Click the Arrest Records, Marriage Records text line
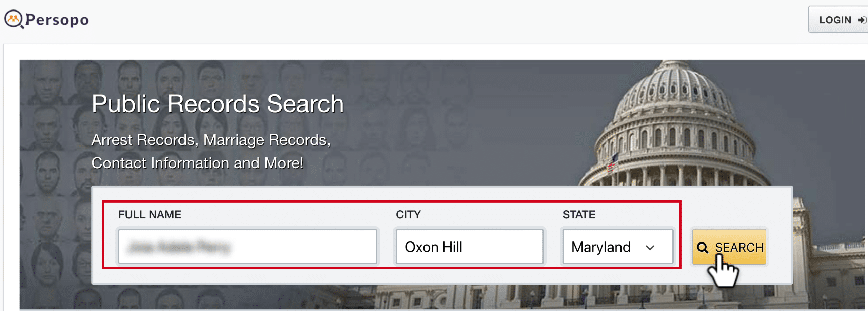 [x=211, y=140]
